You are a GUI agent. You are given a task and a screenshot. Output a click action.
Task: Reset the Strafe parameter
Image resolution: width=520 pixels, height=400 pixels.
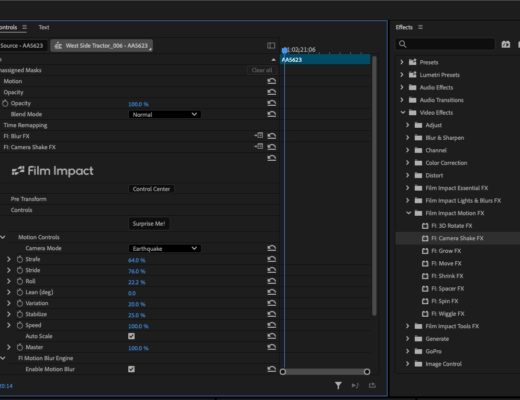272,259
